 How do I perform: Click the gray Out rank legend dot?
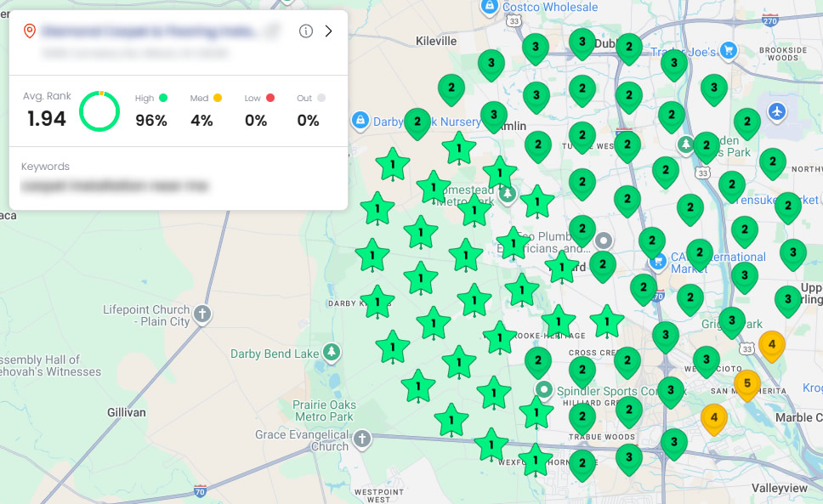321,98
